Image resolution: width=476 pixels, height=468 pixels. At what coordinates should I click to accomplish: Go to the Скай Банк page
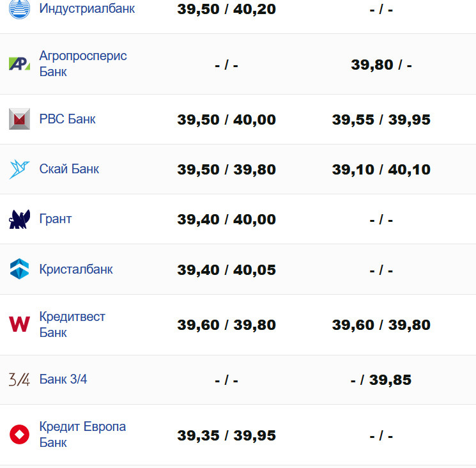pyautogui.click(x=69, y=169)
